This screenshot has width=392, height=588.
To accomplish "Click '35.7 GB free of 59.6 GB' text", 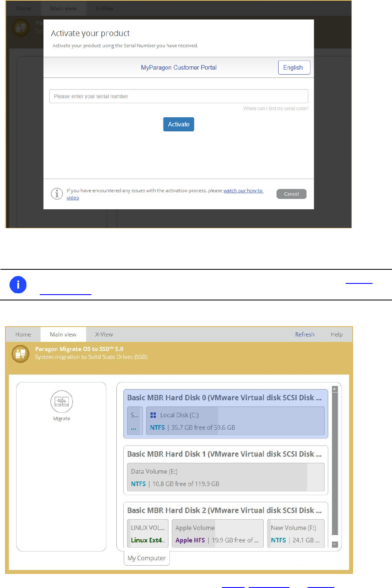I will [x=203, y=428].
